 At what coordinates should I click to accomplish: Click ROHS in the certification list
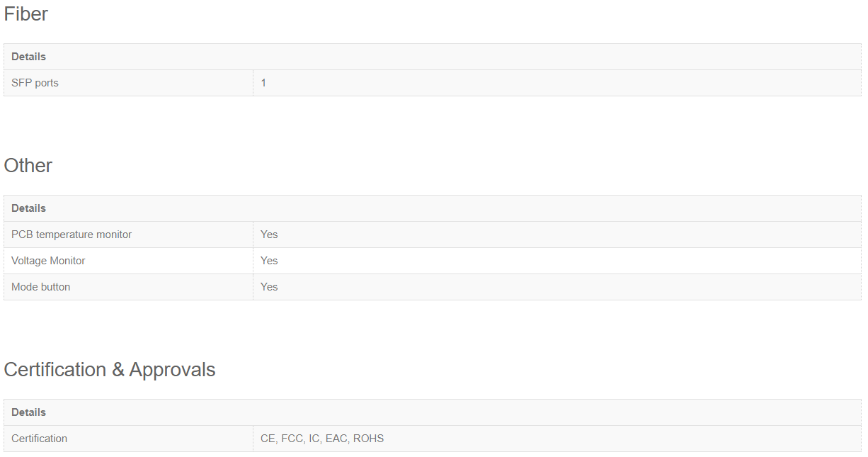point(368,439)
